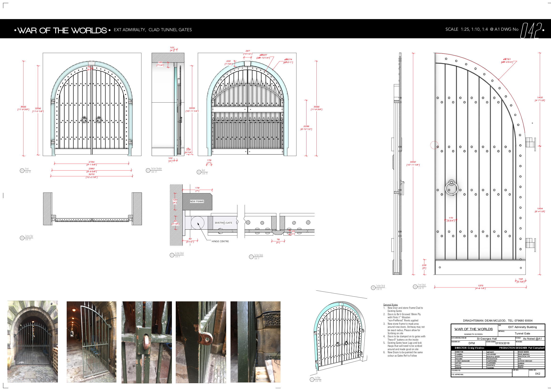Click the Date Issued 07/03/2018 field

pyautogui.click(x=502, y=343)
